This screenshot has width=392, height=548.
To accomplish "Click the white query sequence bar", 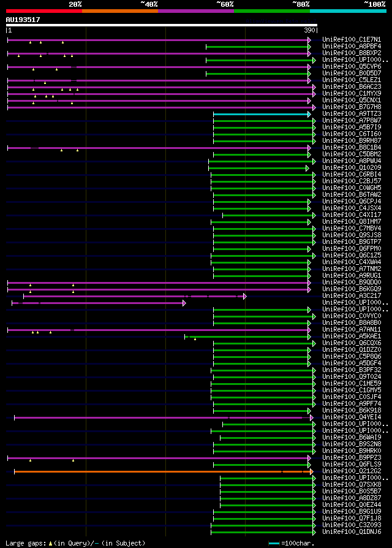I will (x=162, y=25).
